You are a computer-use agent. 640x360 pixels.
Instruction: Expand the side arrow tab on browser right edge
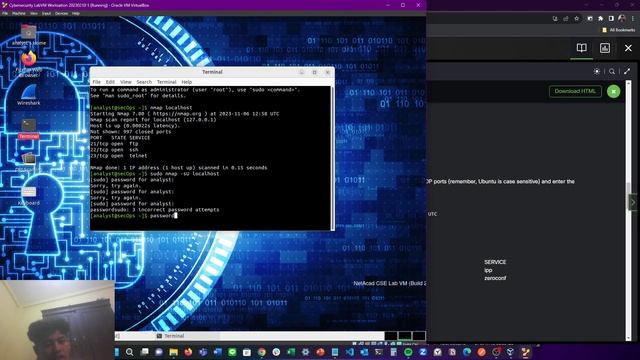tap(633, 202)
